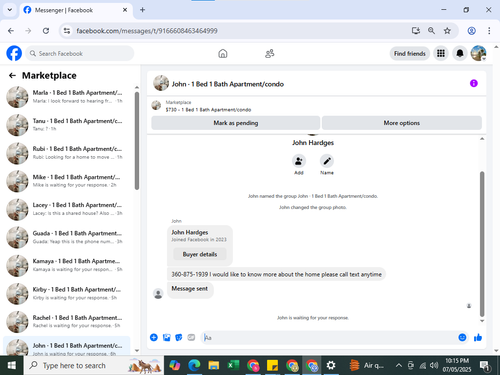The width and height of the screenshot is (500, 375).
Task: Click the conversation header title John - 1 Bed
Action: coord(228,84)
